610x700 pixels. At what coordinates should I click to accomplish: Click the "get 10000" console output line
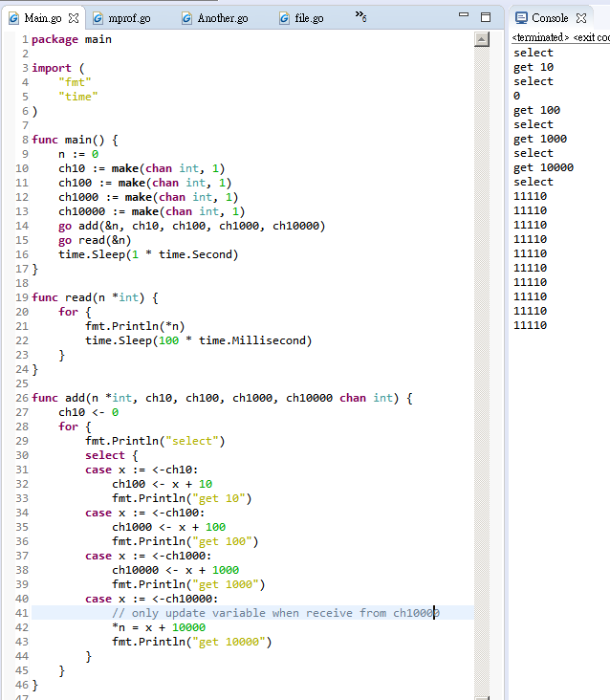(x=543, y=167)
